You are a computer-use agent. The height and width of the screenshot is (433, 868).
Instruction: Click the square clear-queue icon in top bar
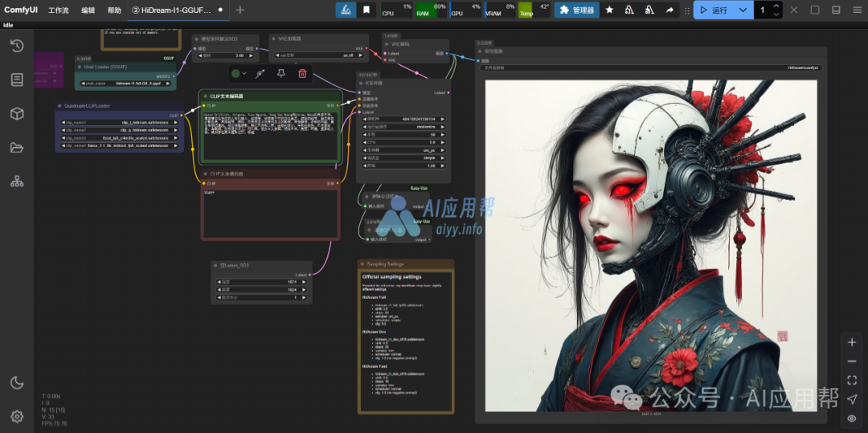click(815, 10)
